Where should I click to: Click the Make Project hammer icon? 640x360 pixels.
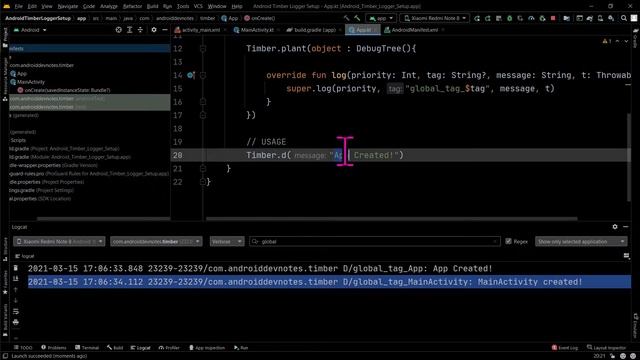(x=357, y=18)
